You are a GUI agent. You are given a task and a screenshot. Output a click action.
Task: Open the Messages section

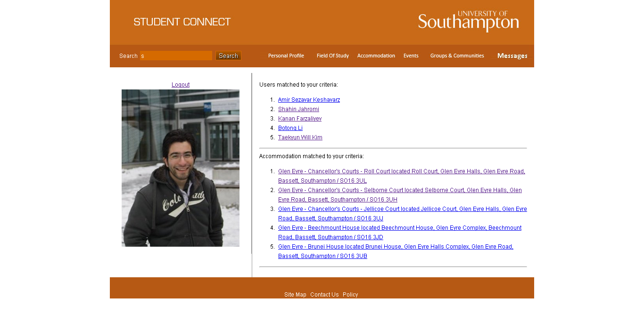point(512,56)
